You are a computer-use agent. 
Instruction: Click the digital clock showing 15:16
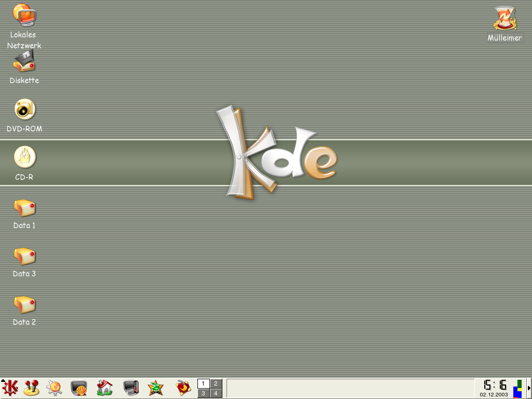click(495, 385)
